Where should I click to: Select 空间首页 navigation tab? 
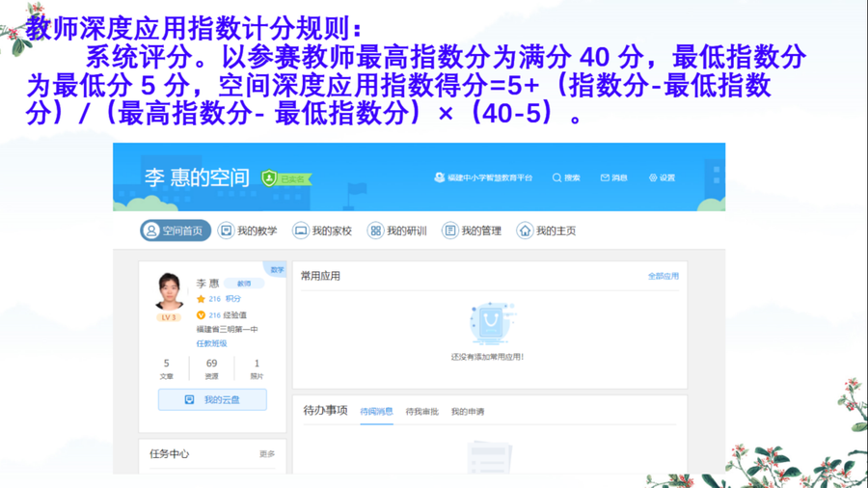tap(176, 230)
